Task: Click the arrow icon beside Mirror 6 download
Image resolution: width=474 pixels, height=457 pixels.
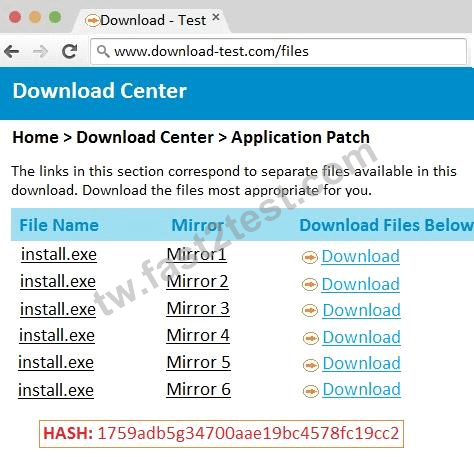Action: coord(310,391)
